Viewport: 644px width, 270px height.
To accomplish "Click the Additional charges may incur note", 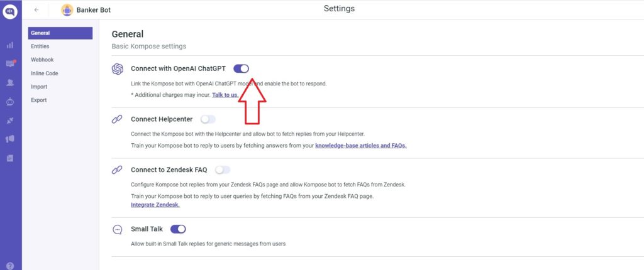I will point(170,95).
